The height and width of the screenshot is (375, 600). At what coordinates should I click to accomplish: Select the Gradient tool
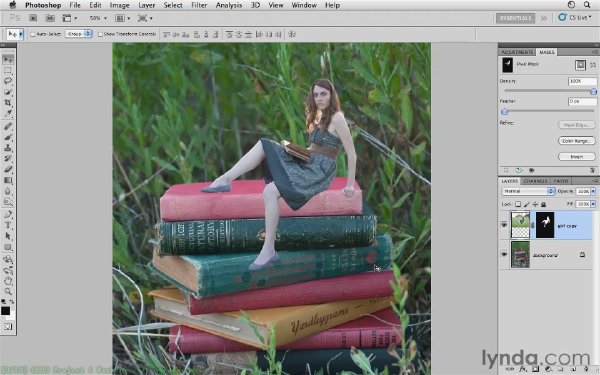click(x=8, y=180)
